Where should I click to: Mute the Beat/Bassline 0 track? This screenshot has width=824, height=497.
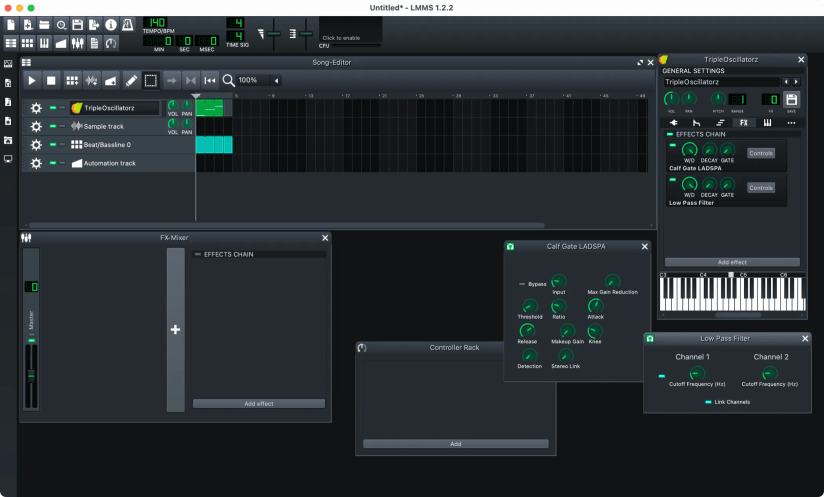pos(53,144)
